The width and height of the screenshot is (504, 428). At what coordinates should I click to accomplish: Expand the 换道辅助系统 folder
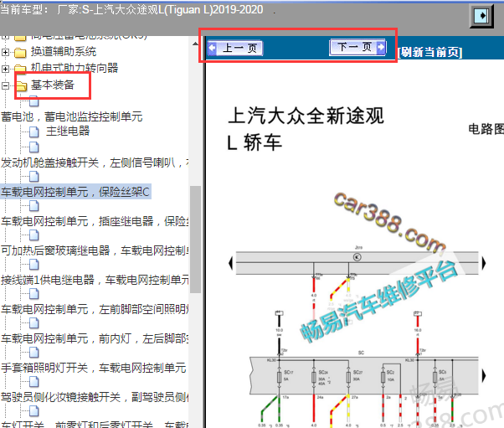[5, 52]
